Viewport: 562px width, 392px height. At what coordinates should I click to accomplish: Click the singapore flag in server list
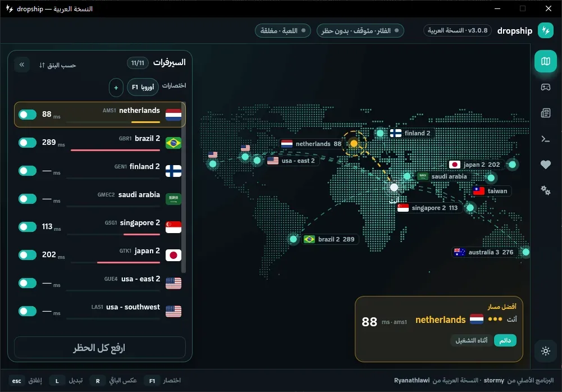tap(173, 227)
